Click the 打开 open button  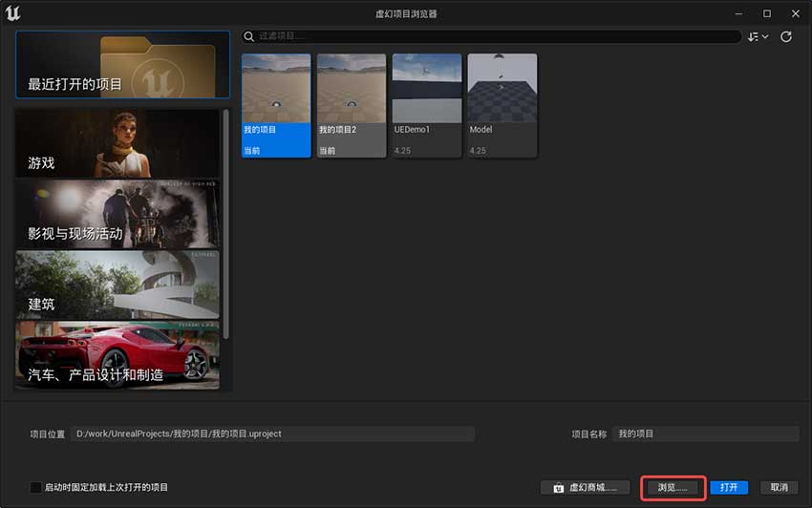pos(729,487)
